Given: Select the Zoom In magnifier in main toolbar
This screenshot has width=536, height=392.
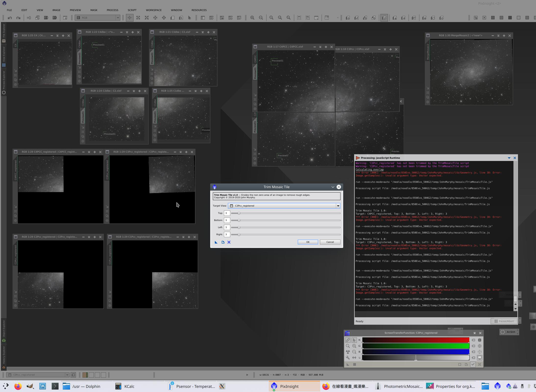Looking at the screenshot, I should pos(252,18).
